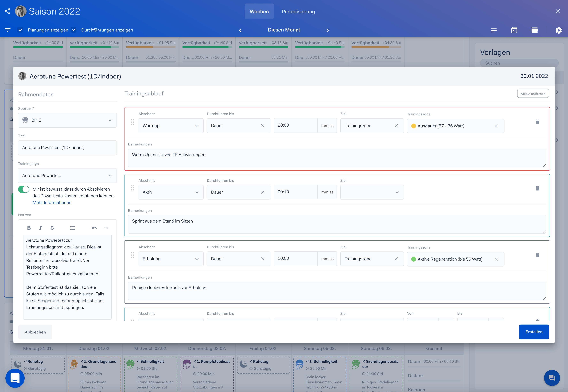Toggle the Durchführungen anzeigen checkbox
This screenshot has width=568, height=392.
point(74,30)
